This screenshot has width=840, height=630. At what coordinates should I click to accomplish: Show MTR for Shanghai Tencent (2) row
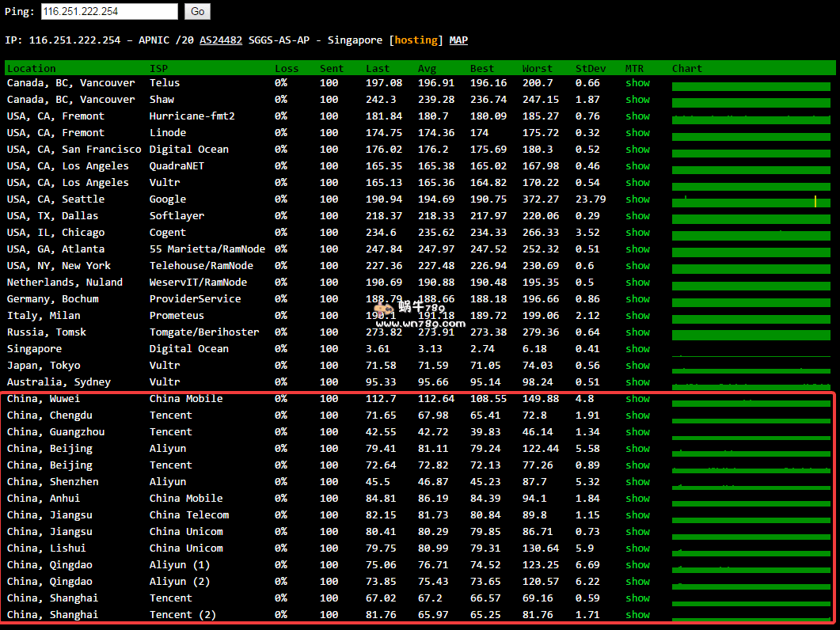pyautogui.click(x=637, y=615)
